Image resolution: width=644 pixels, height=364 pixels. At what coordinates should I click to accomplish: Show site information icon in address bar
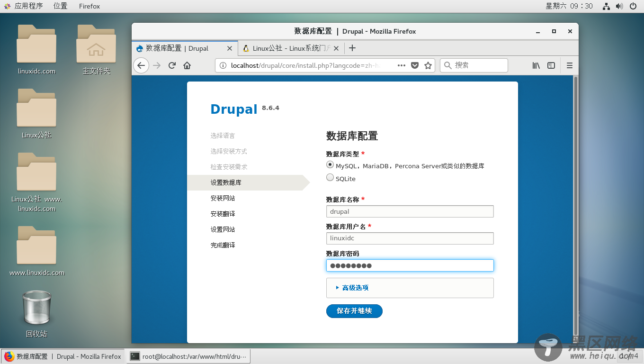pyautogui.click(x=223, y=65)
